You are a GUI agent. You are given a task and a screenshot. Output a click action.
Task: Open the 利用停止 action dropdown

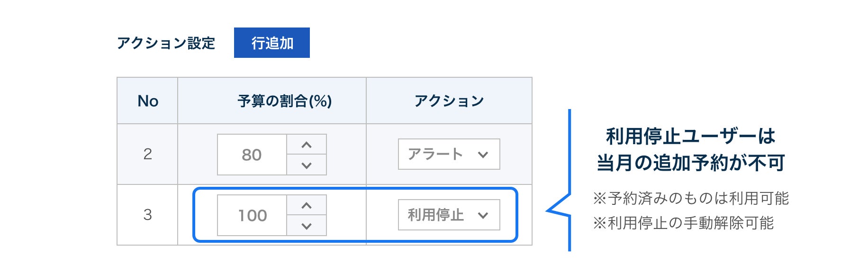tap(449, 215)
